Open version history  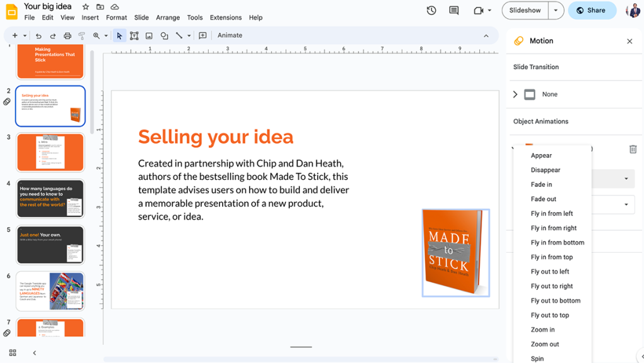(431, 11)
